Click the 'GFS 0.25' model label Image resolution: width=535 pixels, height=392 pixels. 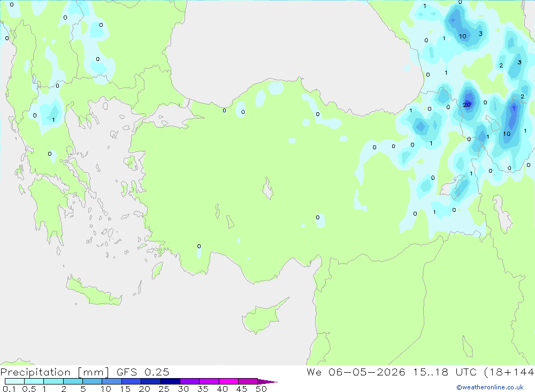143,372
